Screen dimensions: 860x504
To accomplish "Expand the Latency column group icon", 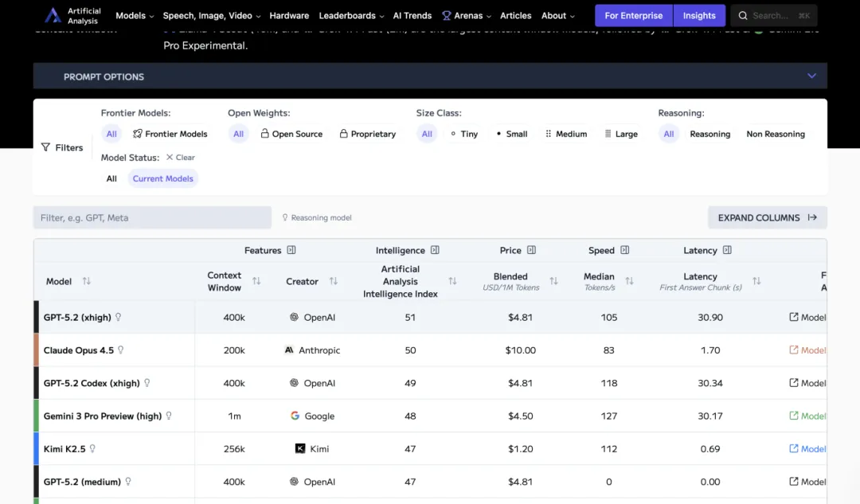I will coord(727,250).
